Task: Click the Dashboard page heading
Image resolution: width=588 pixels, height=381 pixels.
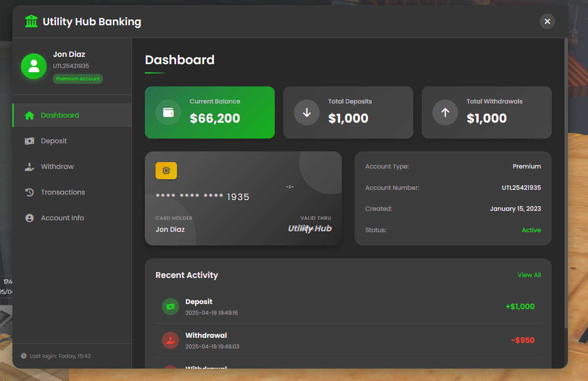Action: tap(179, 60)
